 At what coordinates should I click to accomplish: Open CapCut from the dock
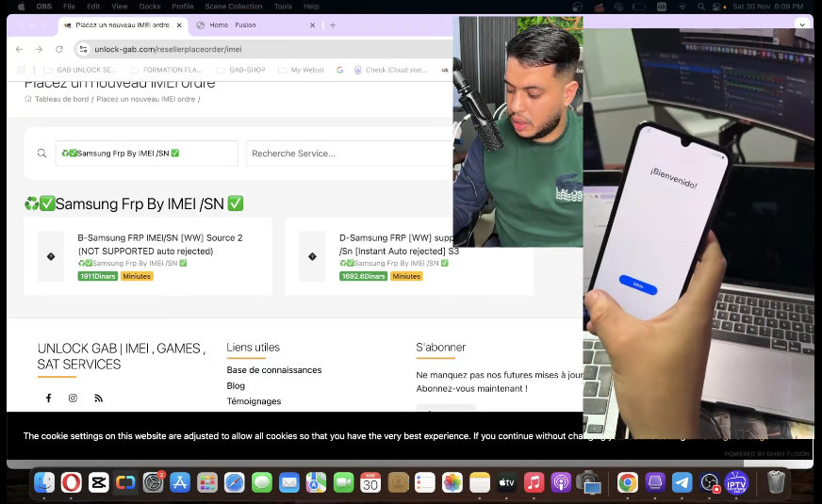tap(99, 482)
